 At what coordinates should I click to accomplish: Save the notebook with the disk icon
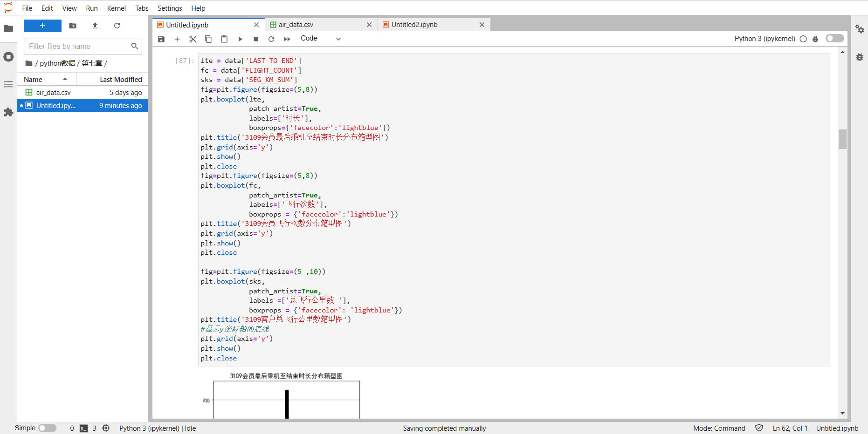pos(161,39)
